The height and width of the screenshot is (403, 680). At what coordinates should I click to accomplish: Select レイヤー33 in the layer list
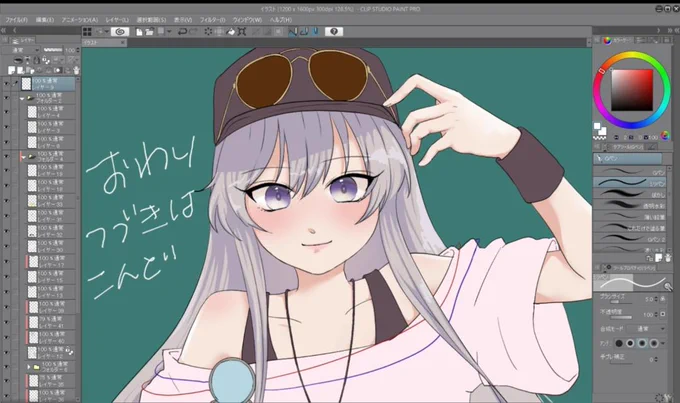coord(50,201)
